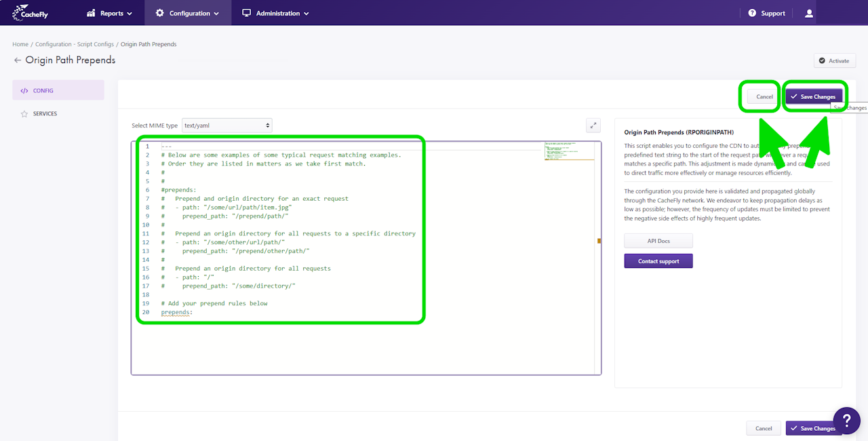Viewport: 868px width, 441px height.
Task: Click the code icon beside CONFIG
Action: click(x=24, y=91)
